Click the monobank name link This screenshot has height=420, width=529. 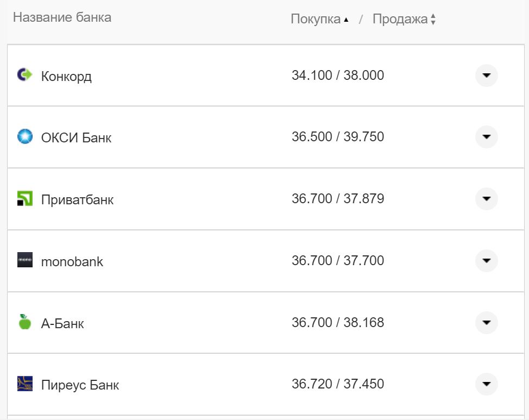72,261
